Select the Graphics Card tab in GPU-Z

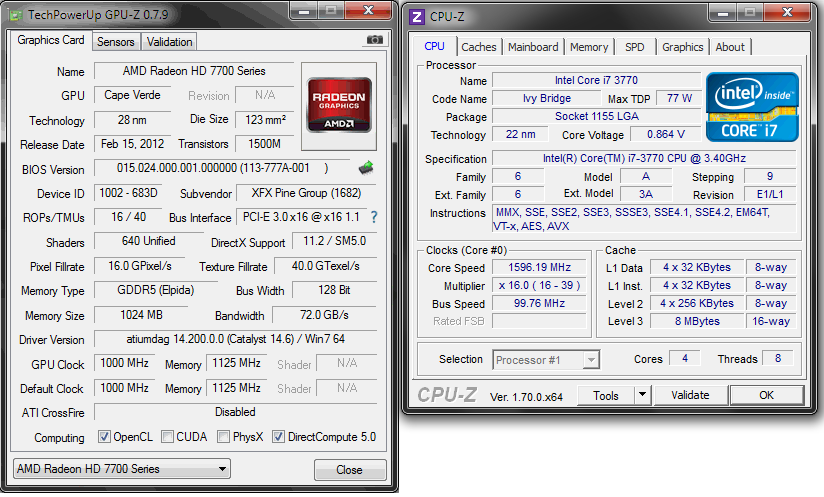(50, 40)
